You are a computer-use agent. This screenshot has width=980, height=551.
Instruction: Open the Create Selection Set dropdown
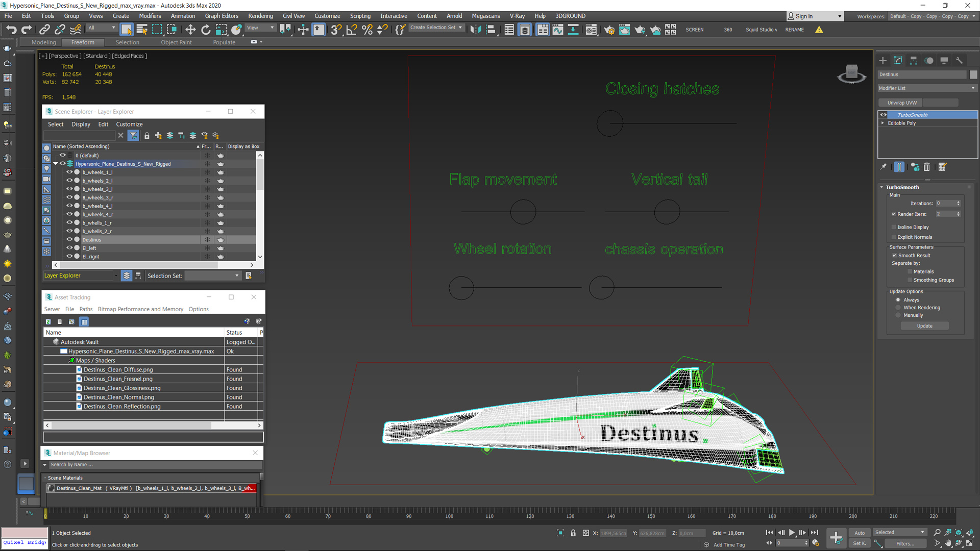pyautogui.click(x=436, y=28)
